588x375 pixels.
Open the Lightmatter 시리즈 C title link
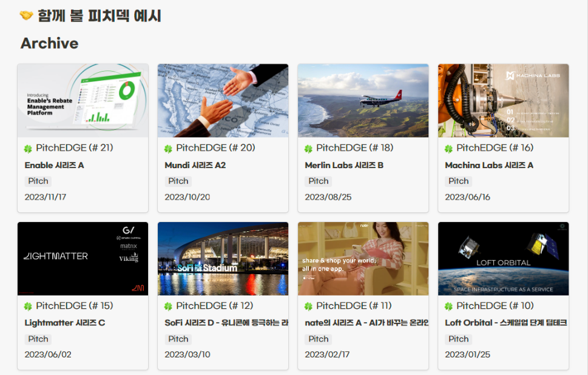point(65,323)
